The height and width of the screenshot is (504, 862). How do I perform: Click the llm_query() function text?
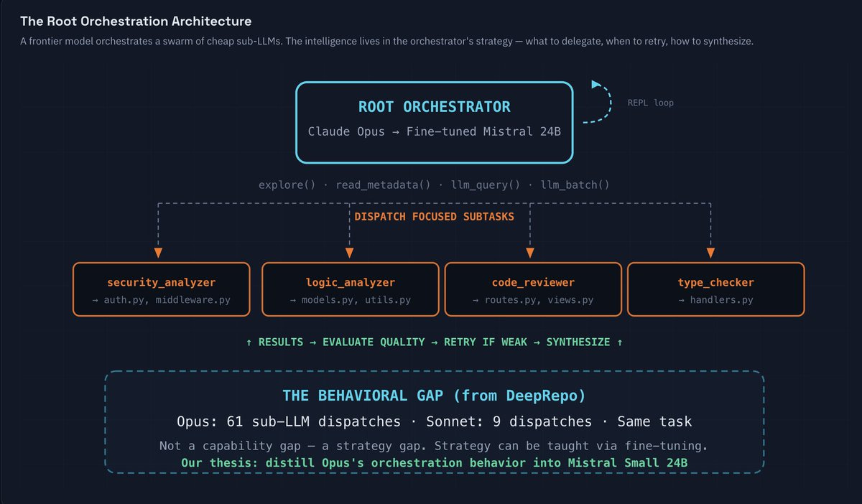pos(486,185)
